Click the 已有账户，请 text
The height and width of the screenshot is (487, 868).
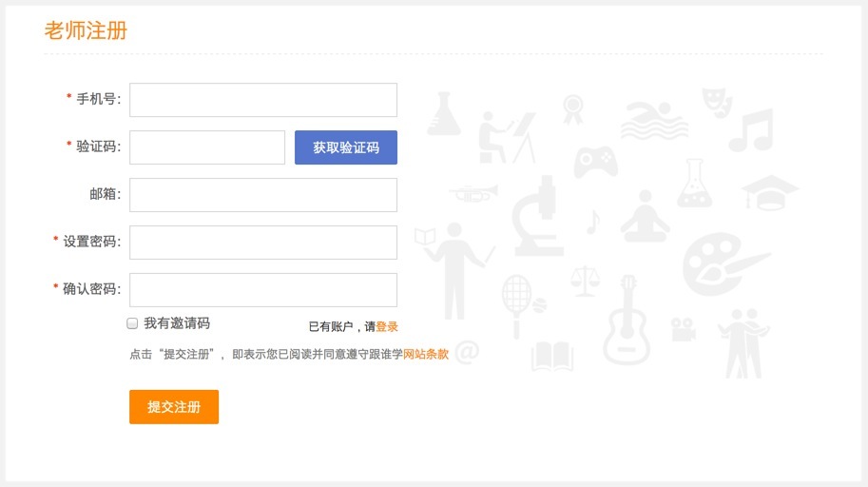(341, 326)
